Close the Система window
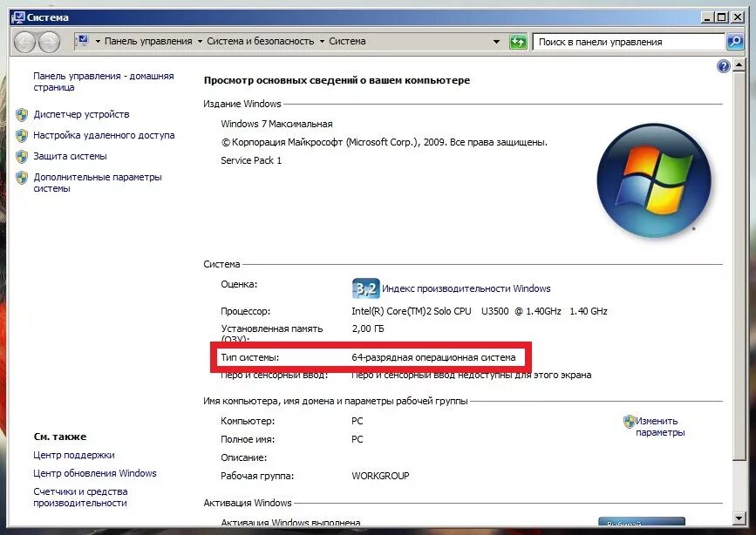The height and width of the screenshot is (535, 756). [x=738, y=17]
